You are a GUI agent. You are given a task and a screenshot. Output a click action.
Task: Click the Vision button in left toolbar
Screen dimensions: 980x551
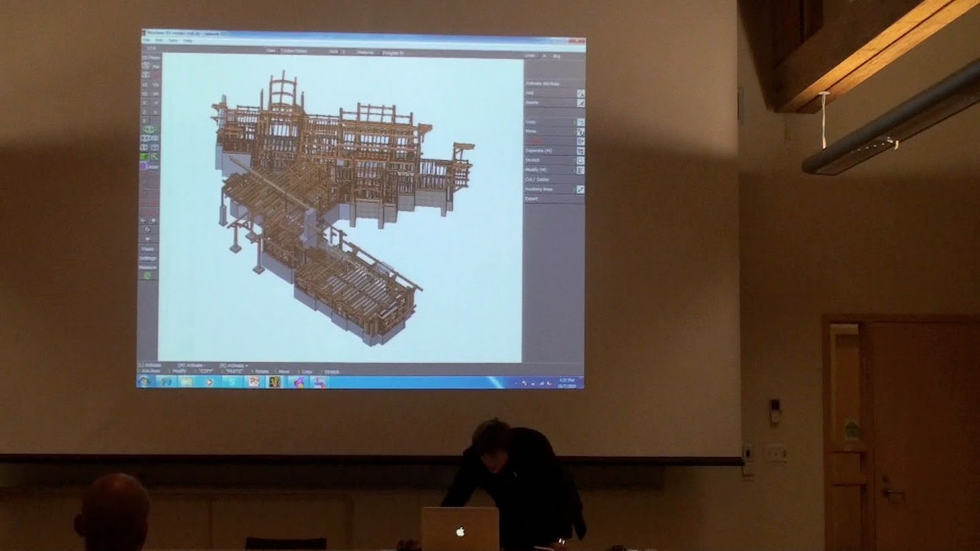[x=148, y=249]
